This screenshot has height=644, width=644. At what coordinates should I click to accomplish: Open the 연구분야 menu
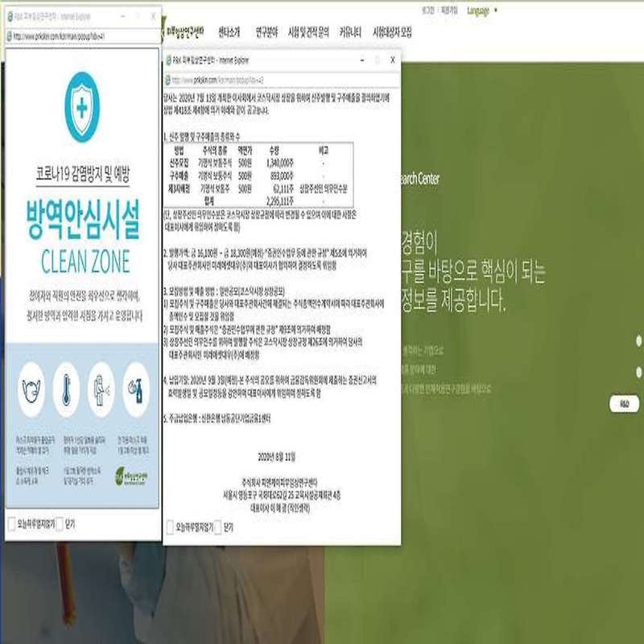coord(266,32)
